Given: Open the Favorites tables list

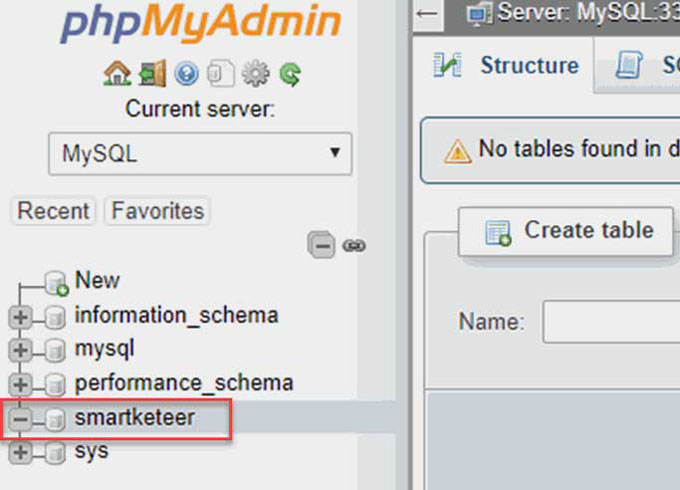Looking at the screenshot, I should tap(158, 211).
